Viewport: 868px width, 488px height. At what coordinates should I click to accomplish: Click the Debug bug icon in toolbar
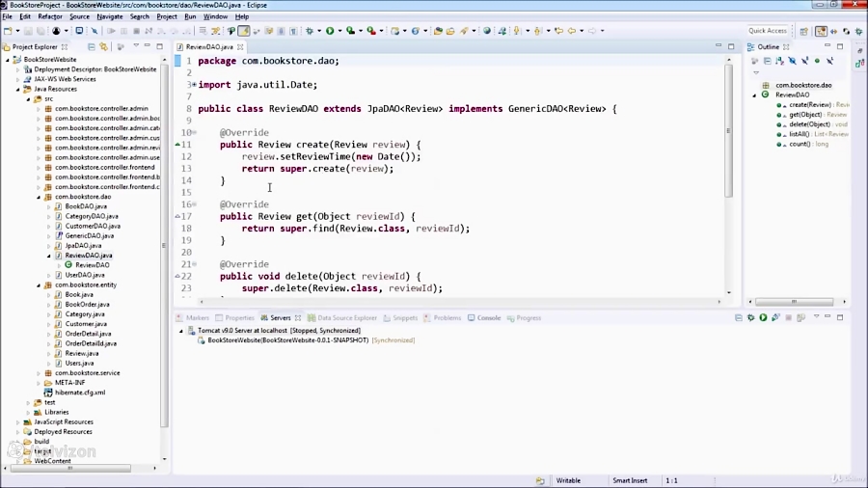pyautogui.click(x=310, y=31)
